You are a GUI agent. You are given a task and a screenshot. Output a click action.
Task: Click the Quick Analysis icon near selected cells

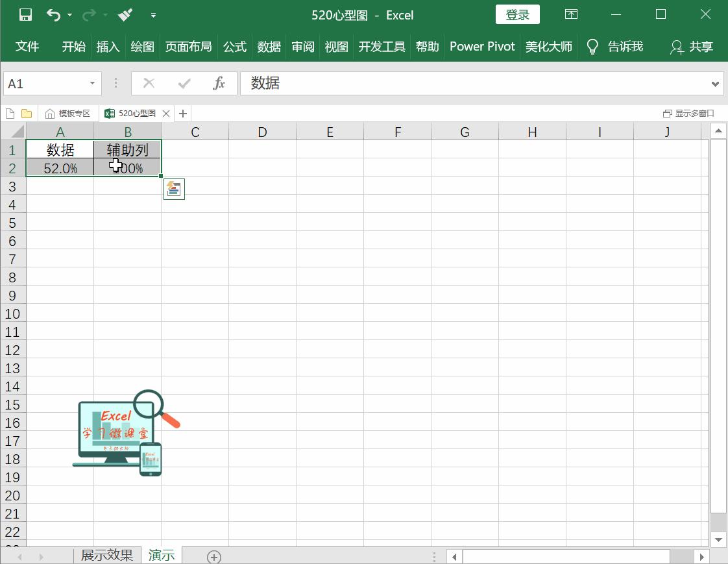(174, 189)
